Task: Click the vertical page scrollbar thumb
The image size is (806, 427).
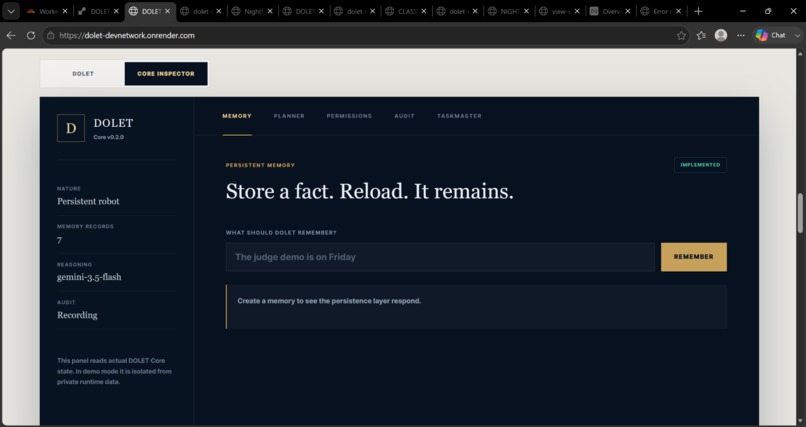Action: pos(800,213)
